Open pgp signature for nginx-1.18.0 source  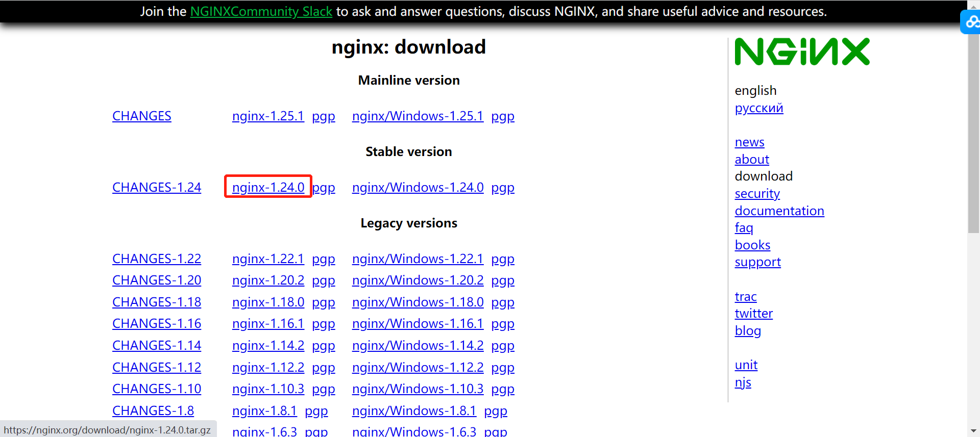click(324, 302)
